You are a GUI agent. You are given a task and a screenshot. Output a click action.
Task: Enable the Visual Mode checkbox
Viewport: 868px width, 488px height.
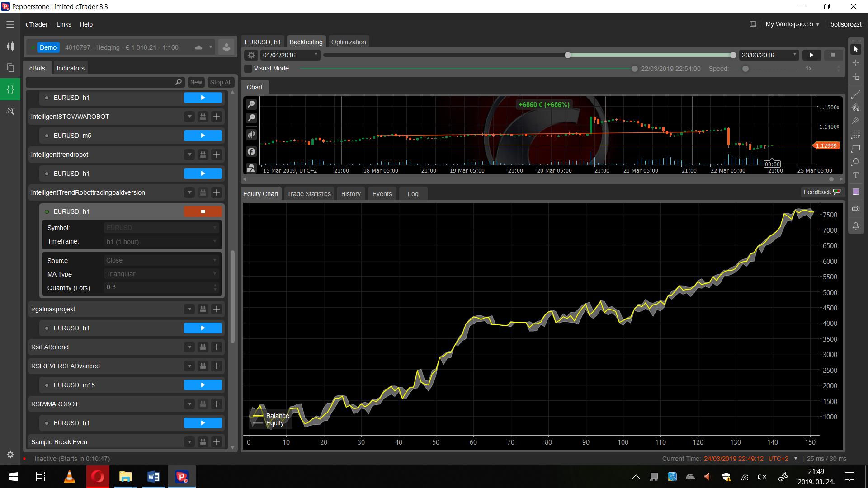click(x=248, y=69)
